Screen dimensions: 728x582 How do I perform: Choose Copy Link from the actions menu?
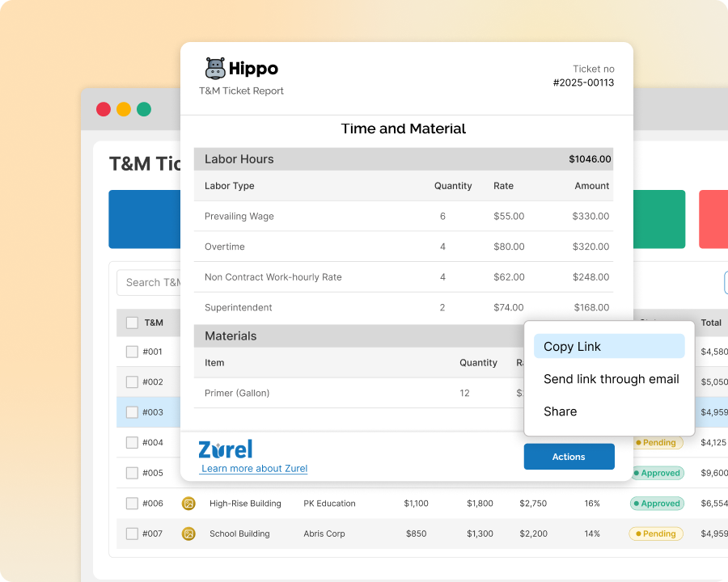609,346
